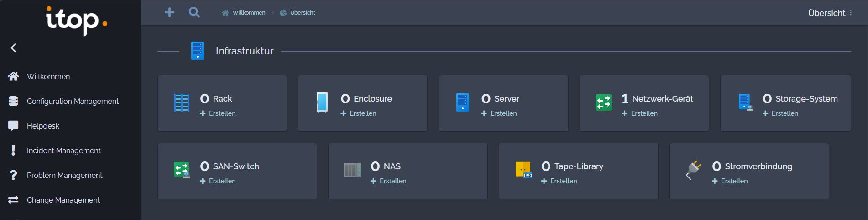
Task: Open the Helpdesk menu entry
Action: click(x=43, y=126)
